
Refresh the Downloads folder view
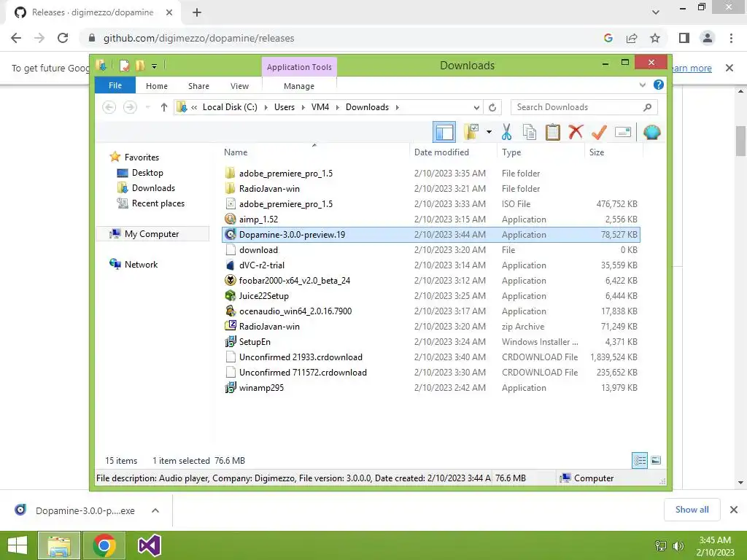click(492, 108)
